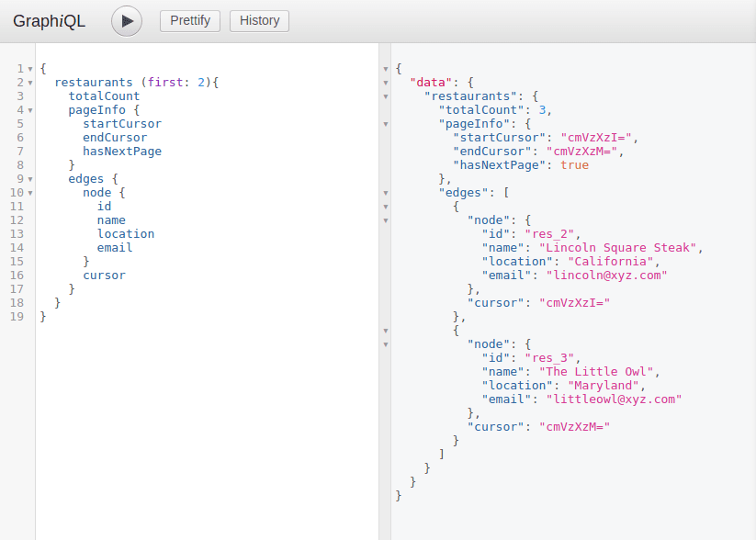Click the GraphiQL logo

[48, 20]
